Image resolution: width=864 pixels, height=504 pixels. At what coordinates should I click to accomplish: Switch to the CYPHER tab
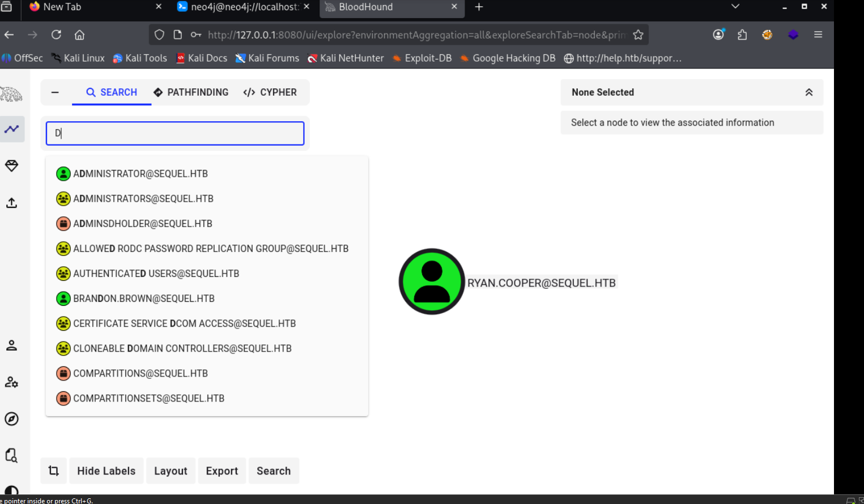[x=270, y=92]
